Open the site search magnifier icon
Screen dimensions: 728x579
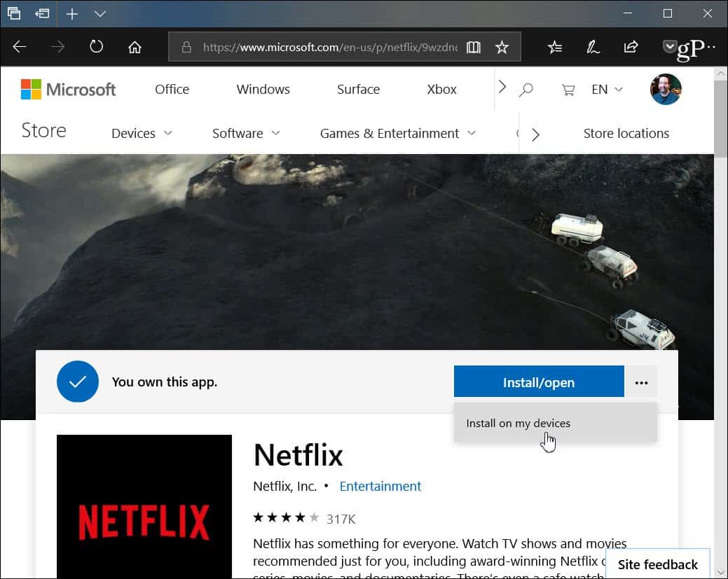click(526, 90)
